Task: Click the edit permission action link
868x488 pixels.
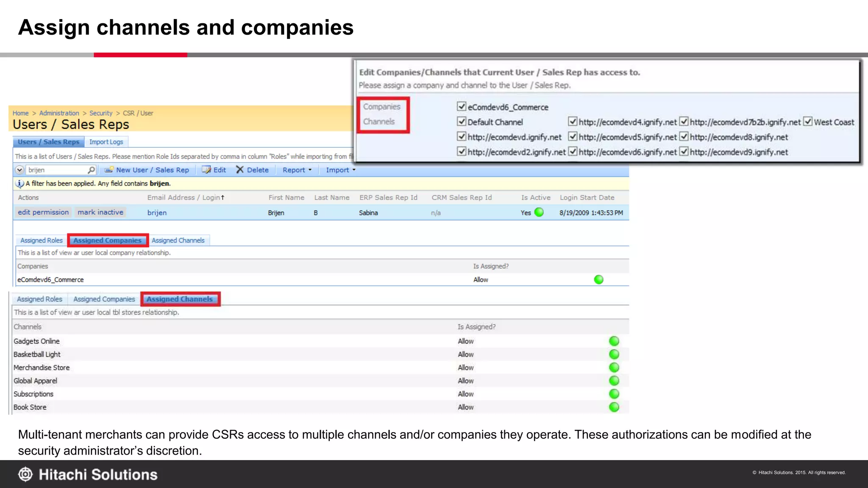Action: click(43, 212)
